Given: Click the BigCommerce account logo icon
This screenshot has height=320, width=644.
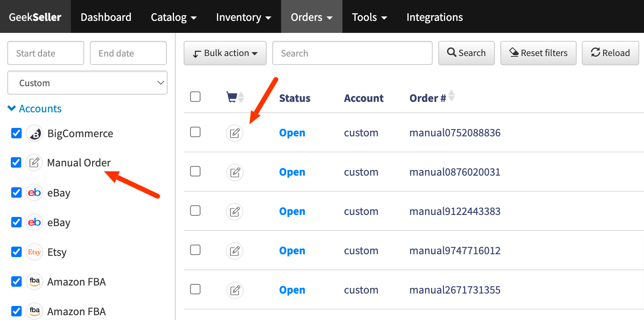Looking at the screenshot, I should (x=34, y=133).
